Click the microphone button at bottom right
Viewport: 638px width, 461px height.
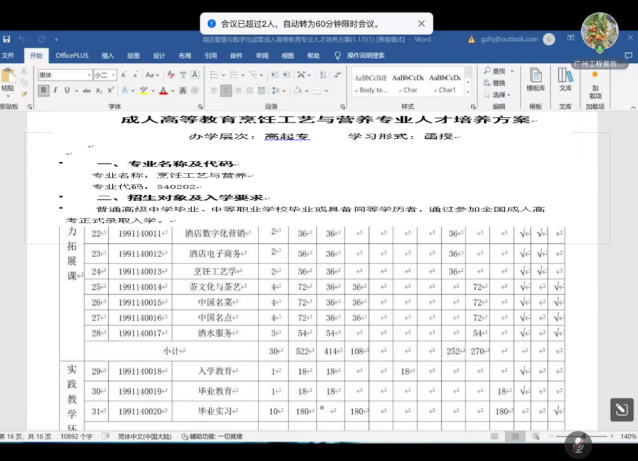coord(577,443)
